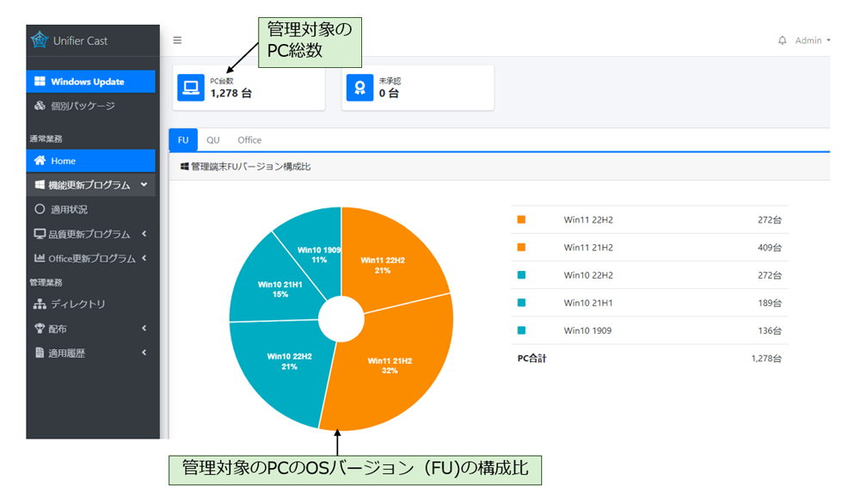Click the house icon next to Home
Image resolution: width=860 pixels, height=504 pixels.
point(40,160)
